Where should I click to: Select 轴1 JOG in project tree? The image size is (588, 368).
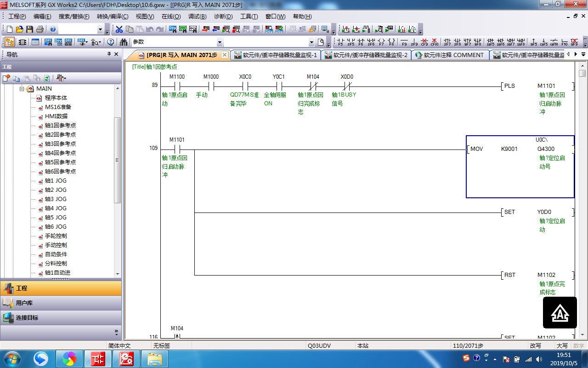tap(56, 181)
